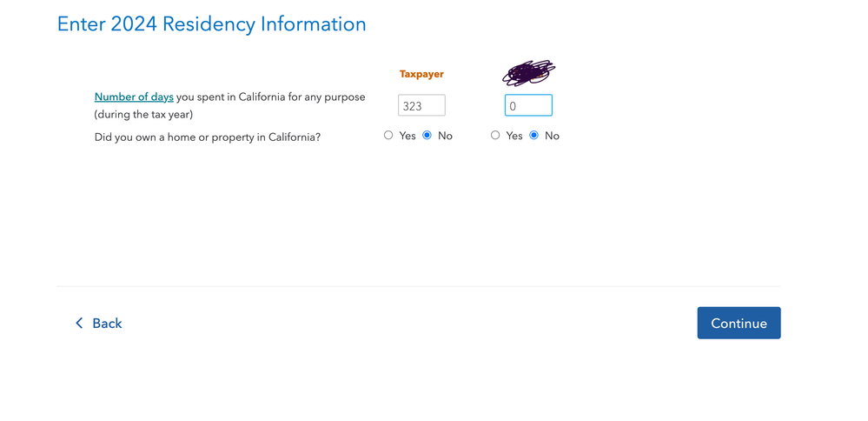This screenshot has height=421, width=868.
Task: Select Yes radio circle under scribbled-name column
Action: 495,135
